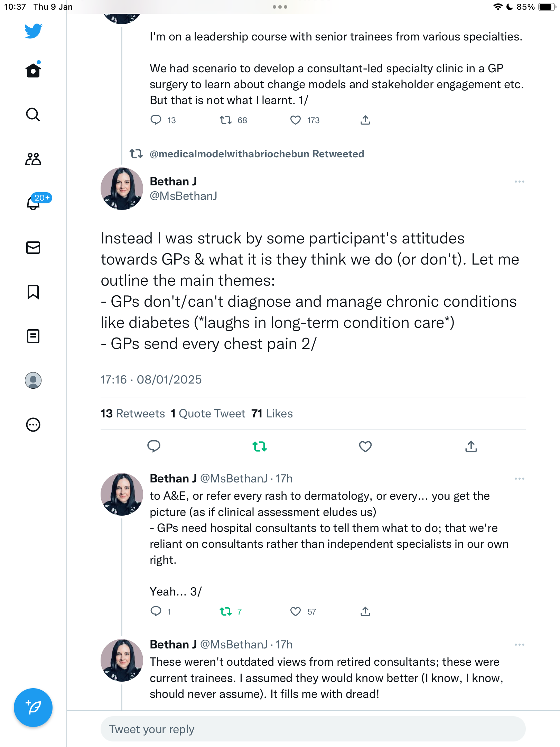View the 71 Likes list
This screenshot has width=560, height=747.
[272, 414]
